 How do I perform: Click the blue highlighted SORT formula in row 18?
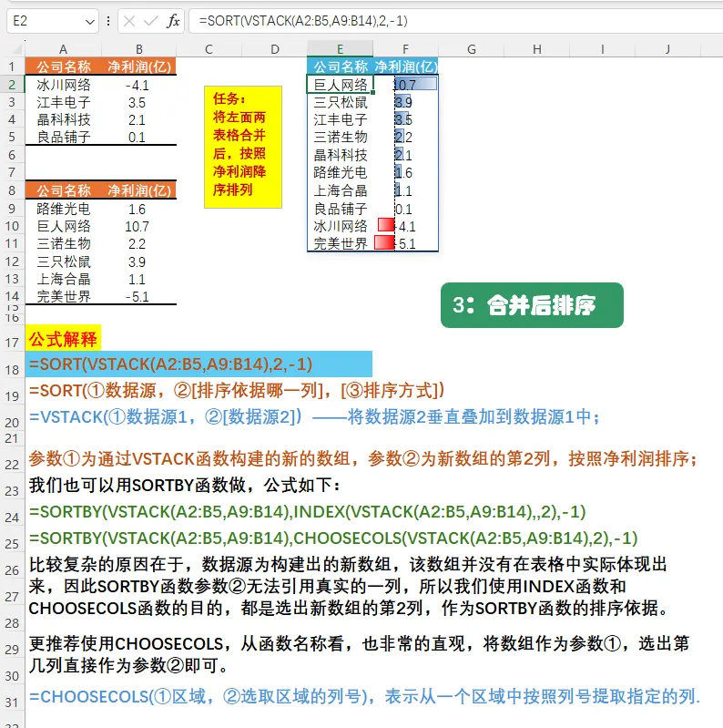(x=199, y=364)
